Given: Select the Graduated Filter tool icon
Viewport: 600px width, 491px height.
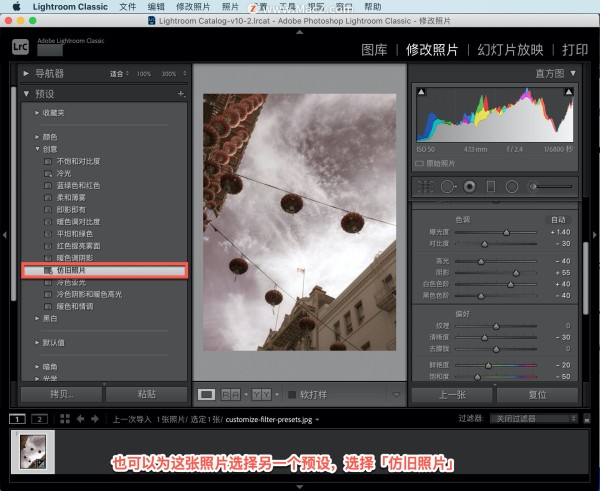Looking at the screenshot, I should tap(490, 187).
